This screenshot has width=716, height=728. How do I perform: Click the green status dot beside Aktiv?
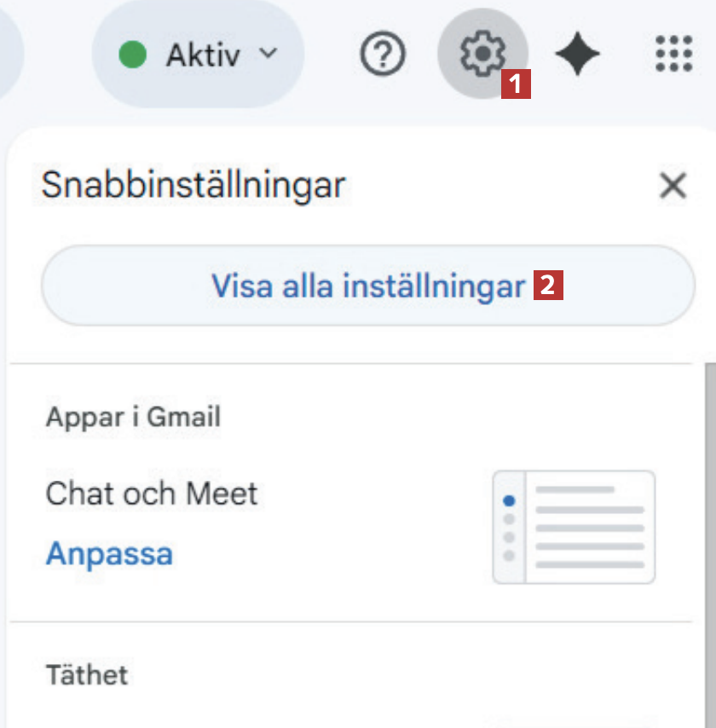pos(133,55)
